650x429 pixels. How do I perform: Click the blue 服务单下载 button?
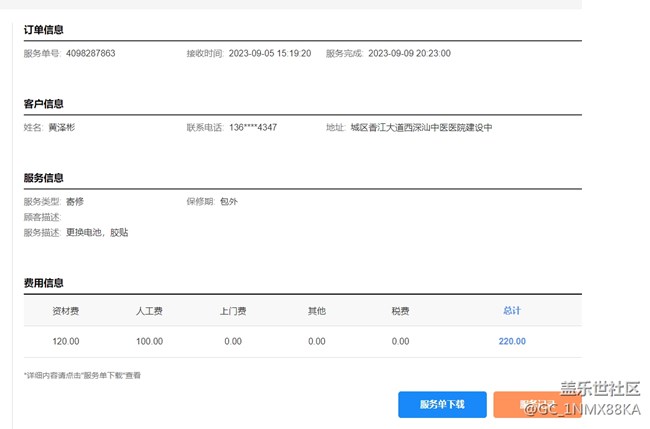[443, 404]
